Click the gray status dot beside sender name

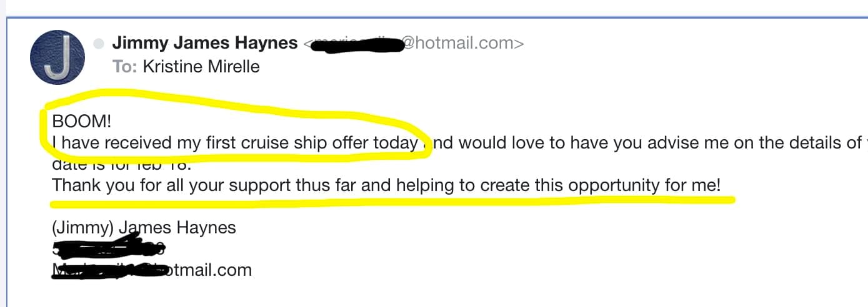(x=98, y=44)
